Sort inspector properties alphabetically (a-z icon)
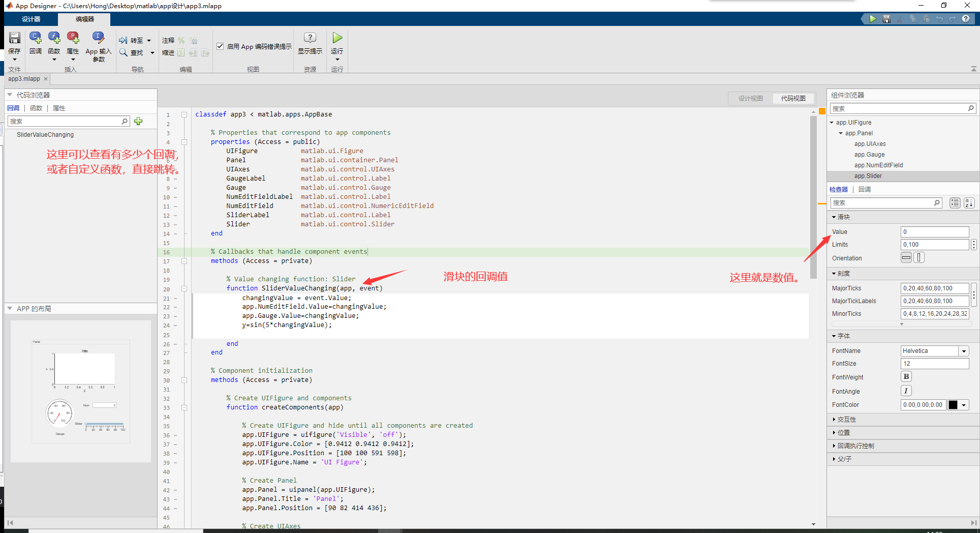Image resolution: width=980 pixels, height=533 pixels. 969,203
